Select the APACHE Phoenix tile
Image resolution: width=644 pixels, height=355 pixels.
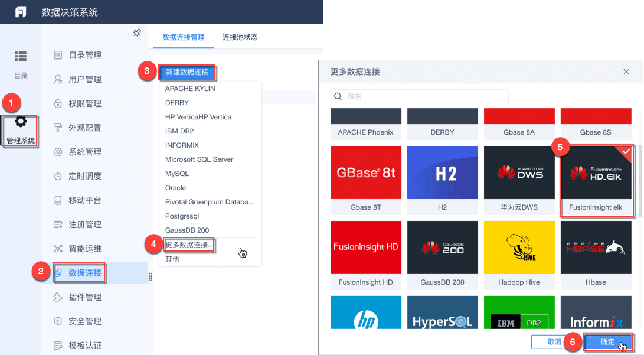[366, 123]
